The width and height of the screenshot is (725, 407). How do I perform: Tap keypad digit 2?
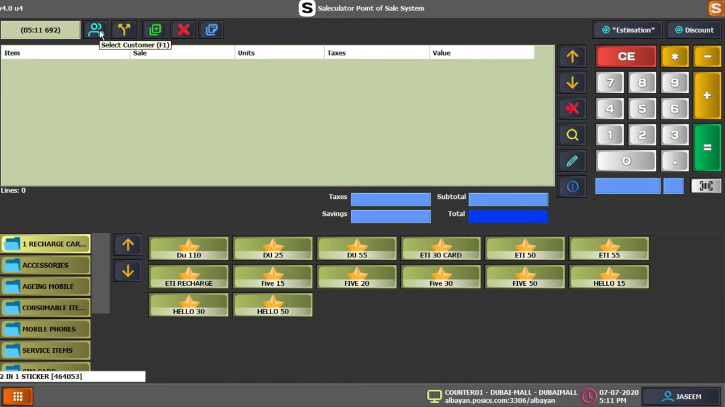pos(642,135)
